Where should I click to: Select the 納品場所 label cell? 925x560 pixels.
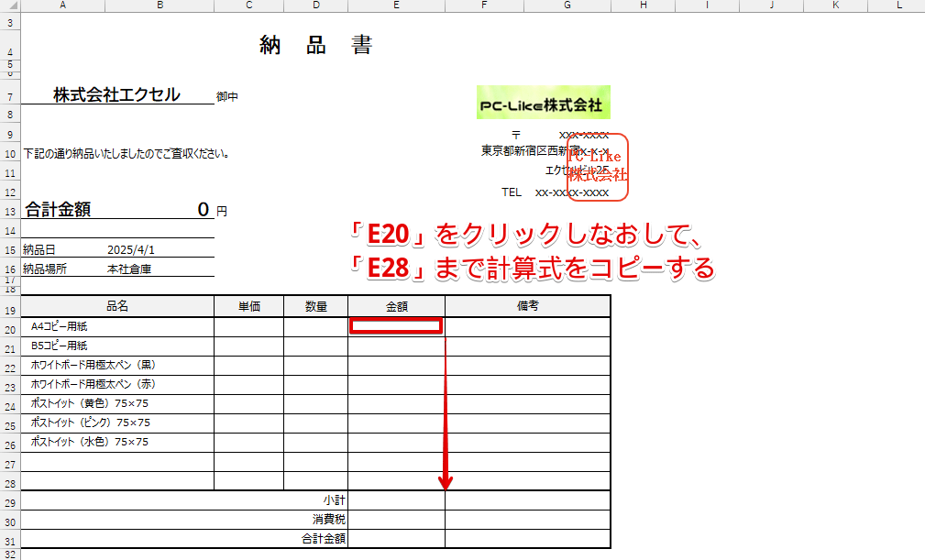(45, 269)
